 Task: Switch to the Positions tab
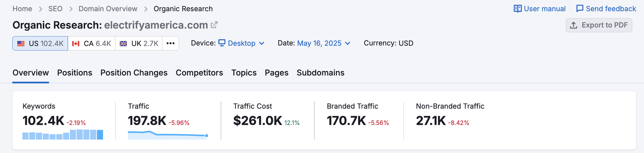tap(74, 73)
